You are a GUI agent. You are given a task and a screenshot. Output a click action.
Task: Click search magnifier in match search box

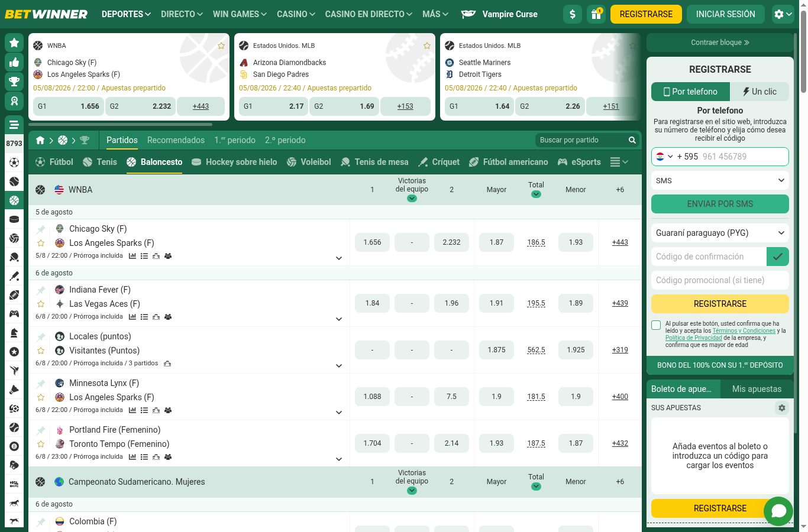click(632, 140)
